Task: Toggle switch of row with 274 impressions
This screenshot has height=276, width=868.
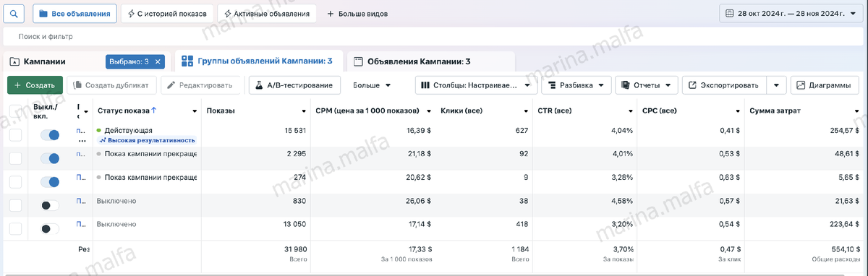Action: [50, 182]
